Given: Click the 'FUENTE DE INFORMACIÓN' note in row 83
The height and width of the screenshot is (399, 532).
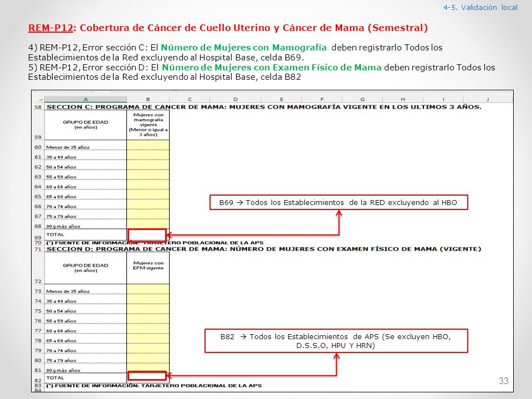Looking at the screenshot, I should tap(154, 386).
